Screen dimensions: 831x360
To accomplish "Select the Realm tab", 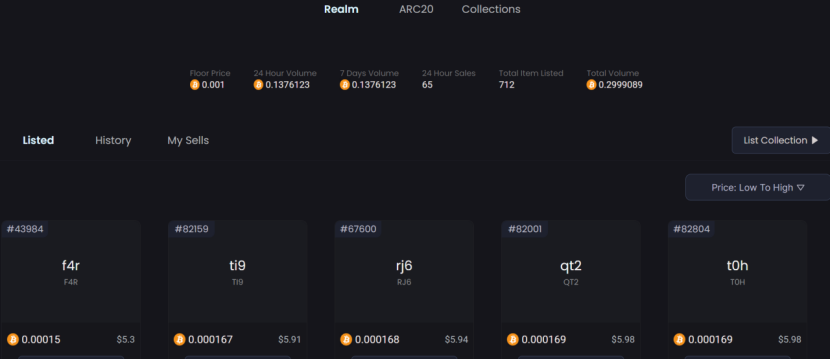I will [x=341, y=9].
